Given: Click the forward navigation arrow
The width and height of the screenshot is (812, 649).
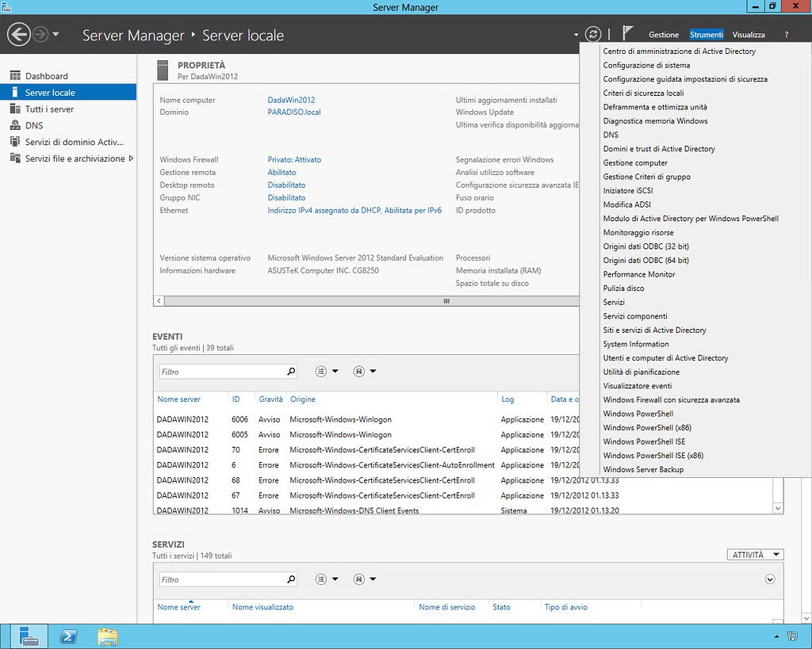Looking at the screenshot, I should click(40, 35).
